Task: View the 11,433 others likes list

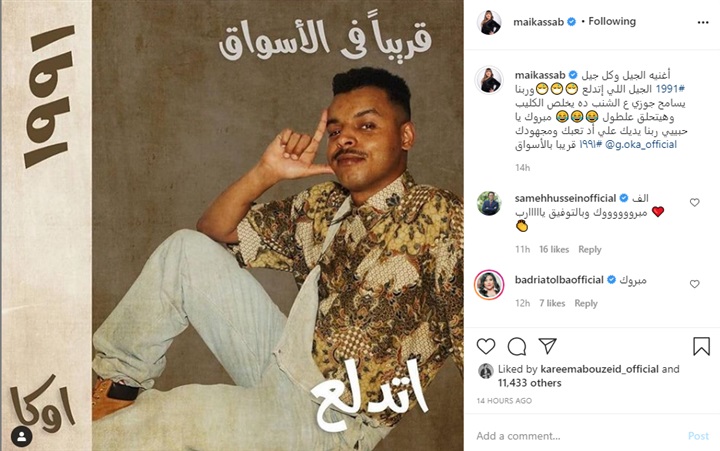Action: coord(529,383)
